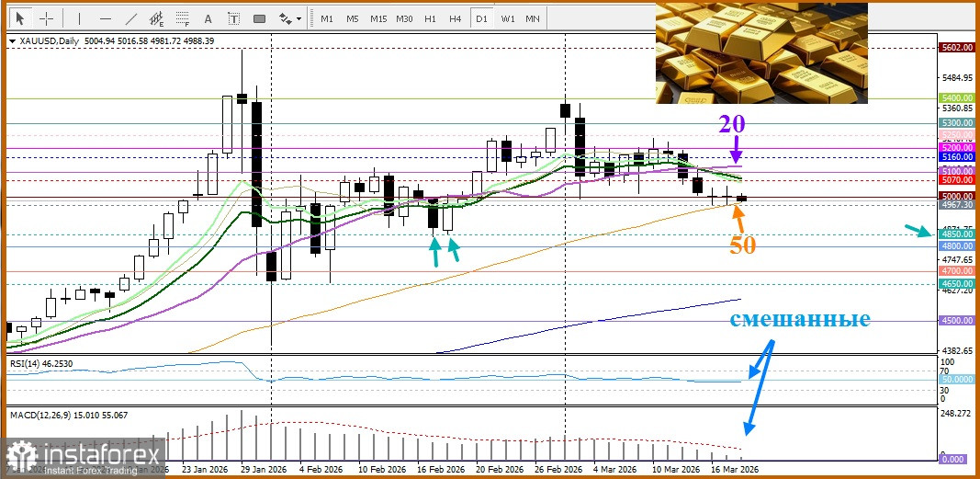Click the 5400.00 price level label
Viewport: 980px width, 479px height.
[x=956, y=97]
